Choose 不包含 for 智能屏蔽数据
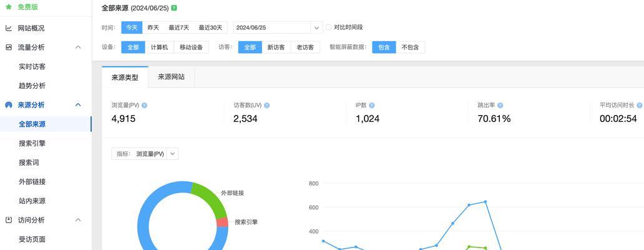 tap(411, 47)
